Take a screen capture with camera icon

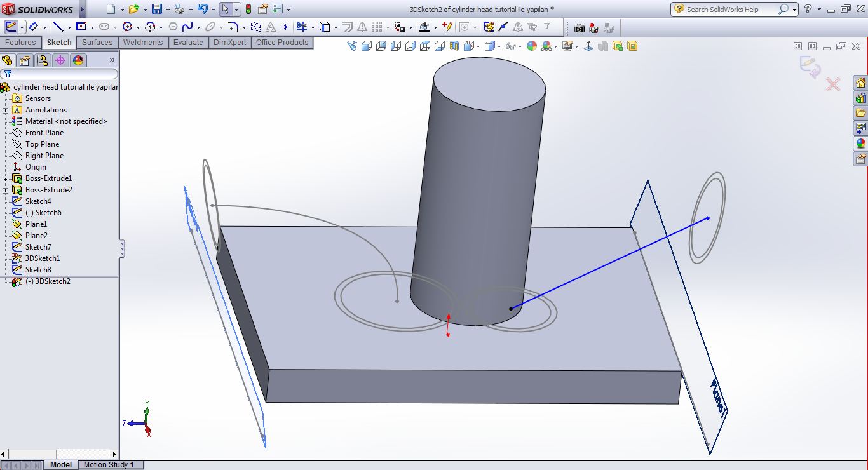(x=579, y=27)
